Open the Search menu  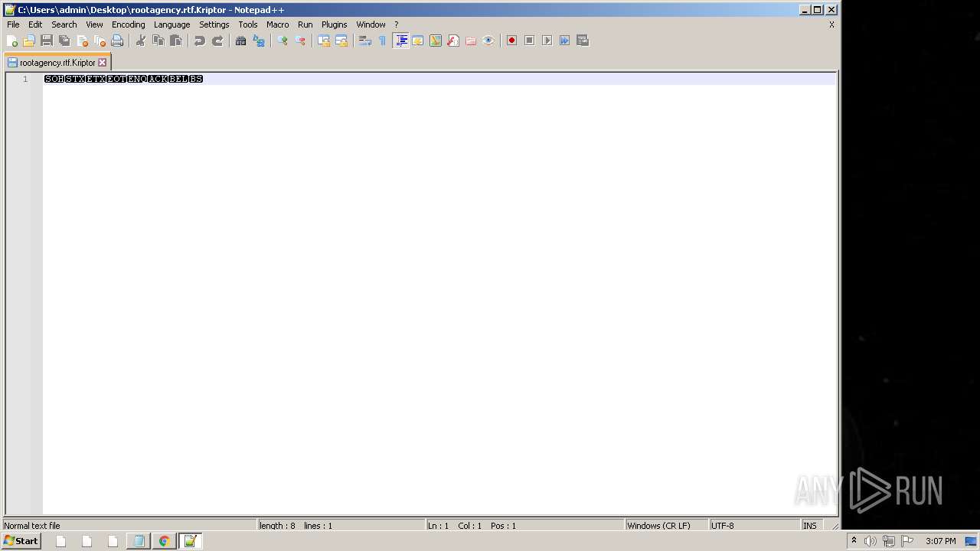[64, 24]
